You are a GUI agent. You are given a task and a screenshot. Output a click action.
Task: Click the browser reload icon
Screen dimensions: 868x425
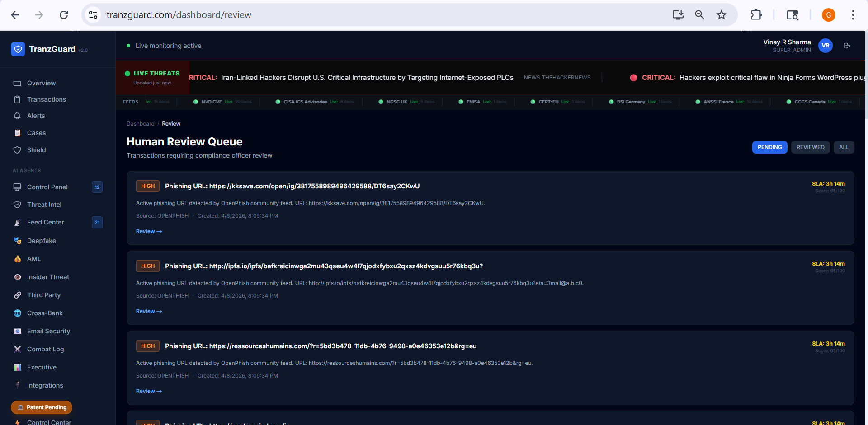(64, 15)
